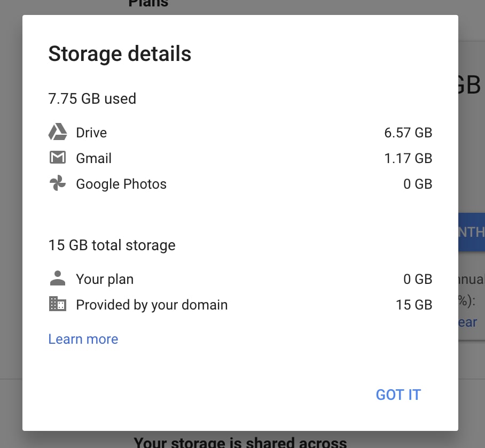
Task: Click the 15 GB domain storage value
Action: [414, 305]
